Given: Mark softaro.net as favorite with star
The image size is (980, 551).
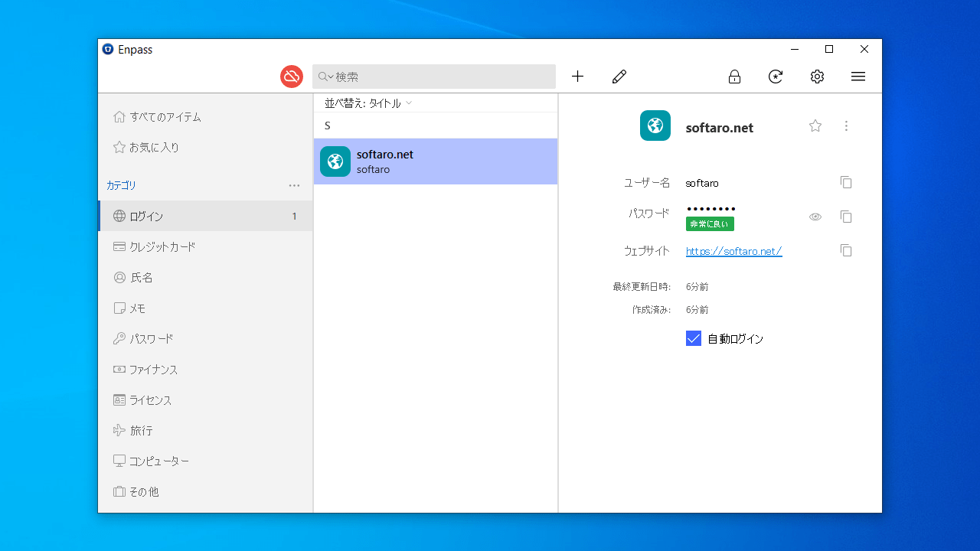Looking at the screenshot, I should (x=815, y=126).
